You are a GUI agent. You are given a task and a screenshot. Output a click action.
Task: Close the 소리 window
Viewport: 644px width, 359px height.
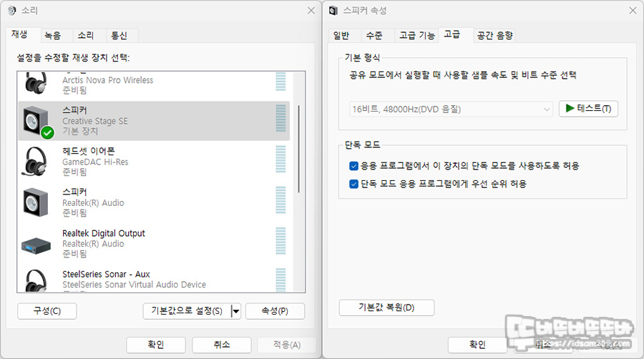coord(311,10)
